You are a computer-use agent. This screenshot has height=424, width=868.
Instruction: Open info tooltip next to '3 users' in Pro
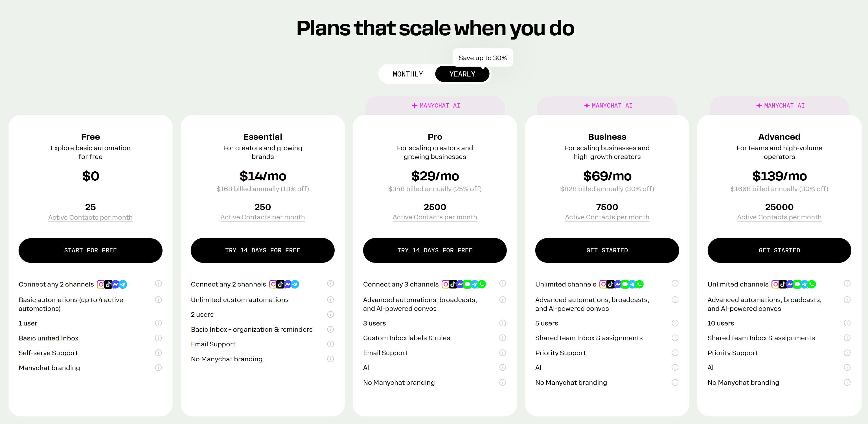502,323
